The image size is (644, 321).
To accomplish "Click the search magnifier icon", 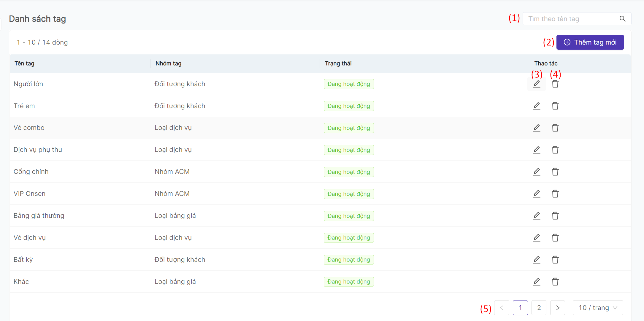I will [622, 19].
